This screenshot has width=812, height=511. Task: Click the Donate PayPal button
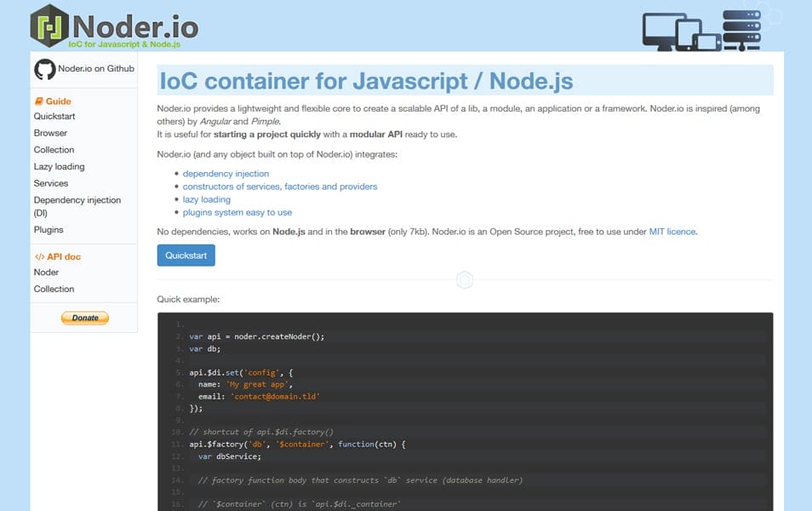point(84,317)
